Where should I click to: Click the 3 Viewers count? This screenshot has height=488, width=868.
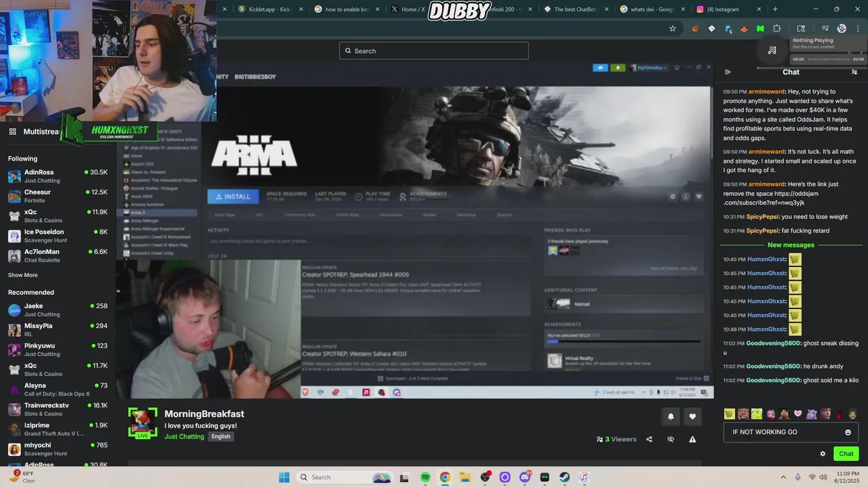(616, 439)
